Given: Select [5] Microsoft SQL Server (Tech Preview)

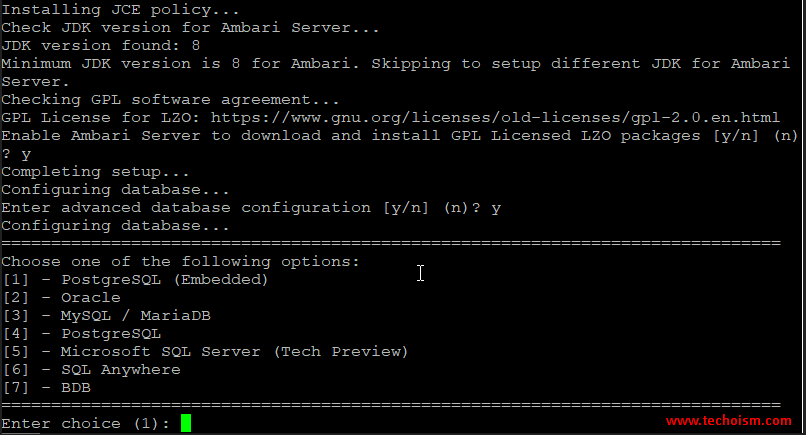Looking at the screenshot, I should [x=205, y=352].
